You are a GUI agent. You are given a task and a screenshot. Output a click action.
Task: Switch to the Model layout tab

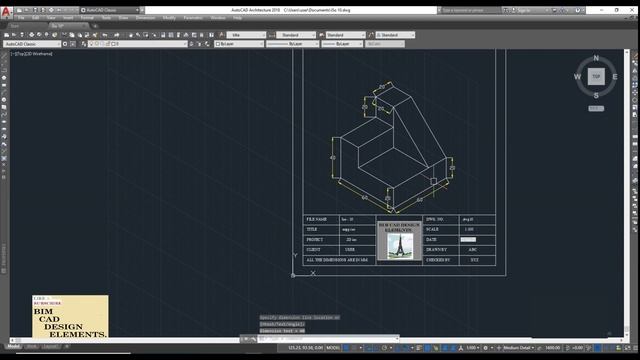click(x=13, y=347)
